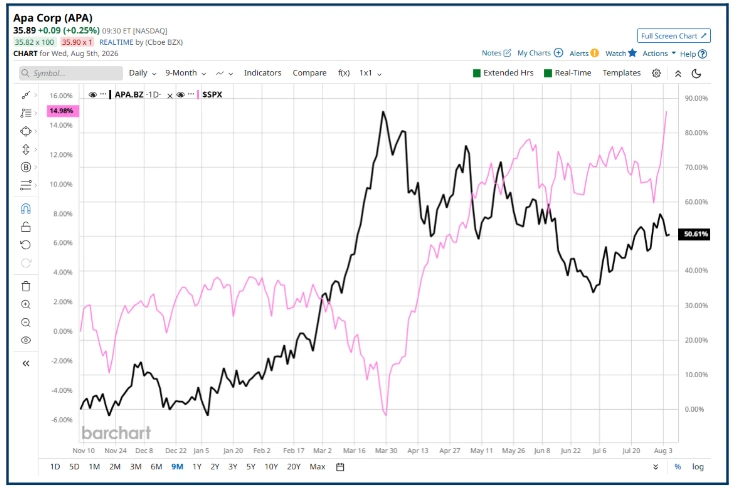732x489 pixels.
Task: Open $SPX series options ellipsis
Action: pyautogui.click(x=191, y=94)
